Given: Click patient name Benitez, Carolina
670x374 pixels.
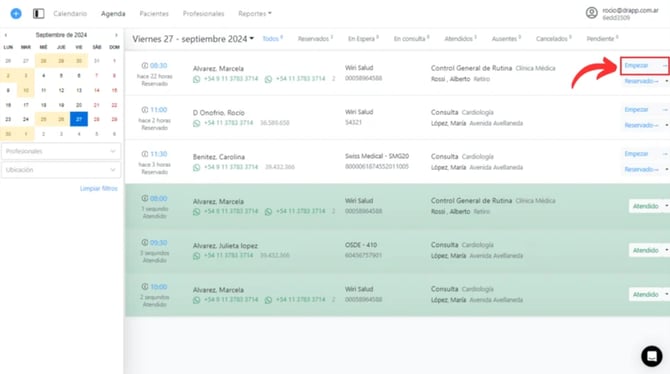Looking at the screenshot, I should (x=218, y=157).
